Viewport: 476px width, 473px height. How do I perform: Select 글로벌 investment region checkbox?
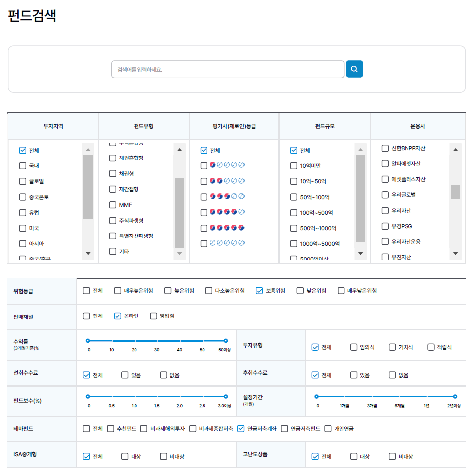point(23,181)
